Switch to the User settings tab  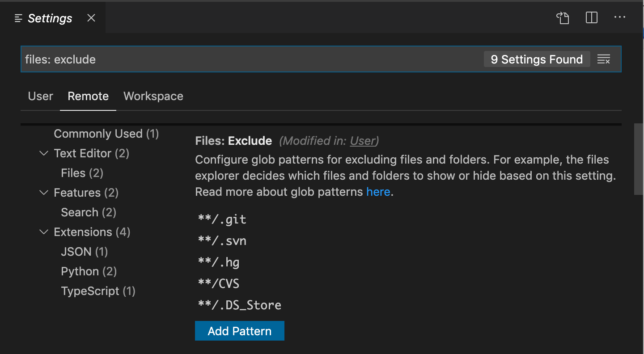(40, 96)
